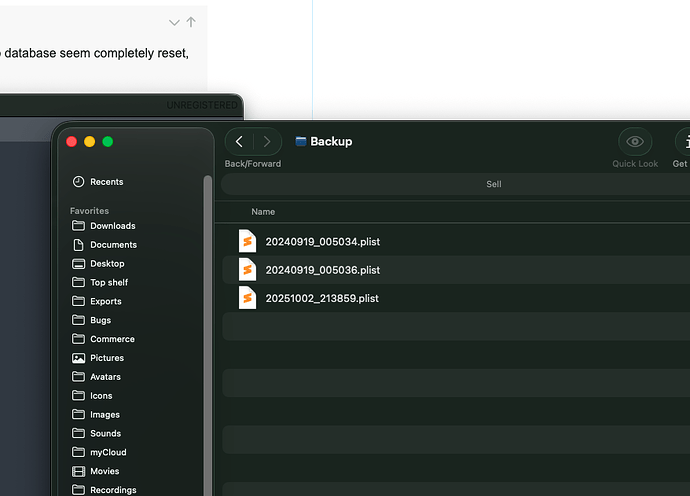
Task: Click up arrow in message header
Action: click(191, 22)
